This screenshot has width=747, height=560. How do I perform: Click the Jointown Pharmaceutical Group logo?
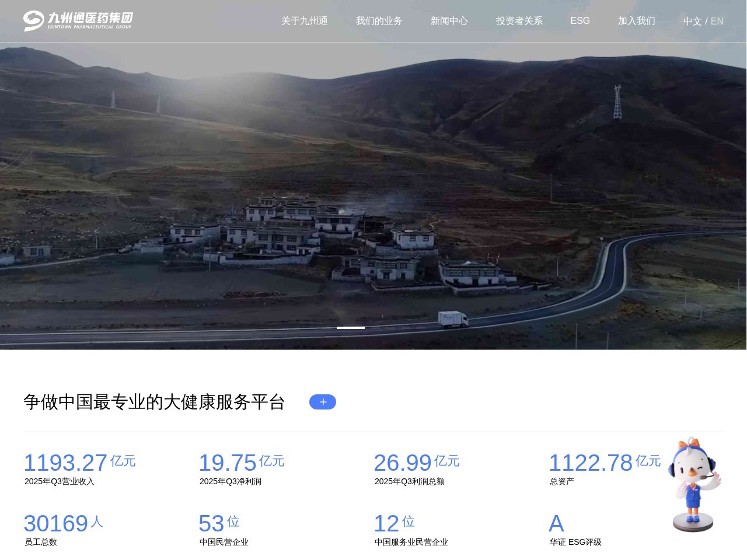[78, 21]
